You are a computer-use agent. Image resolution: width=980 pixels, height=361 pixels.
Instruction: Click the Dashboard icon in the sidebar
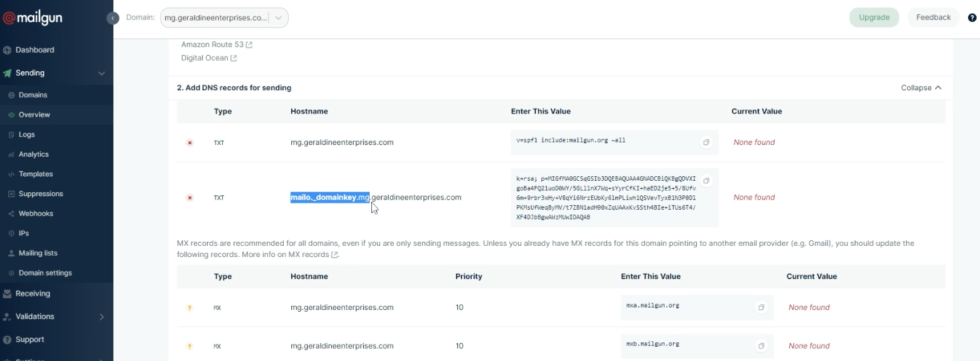click(x=7, y=50)
